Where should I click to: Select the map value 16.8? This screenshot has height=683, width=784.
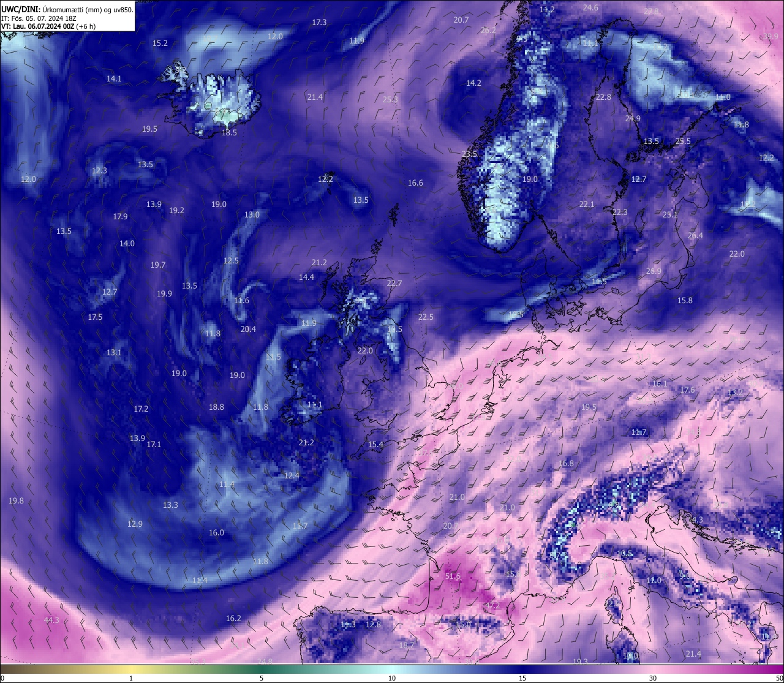(x=566, y=464)
